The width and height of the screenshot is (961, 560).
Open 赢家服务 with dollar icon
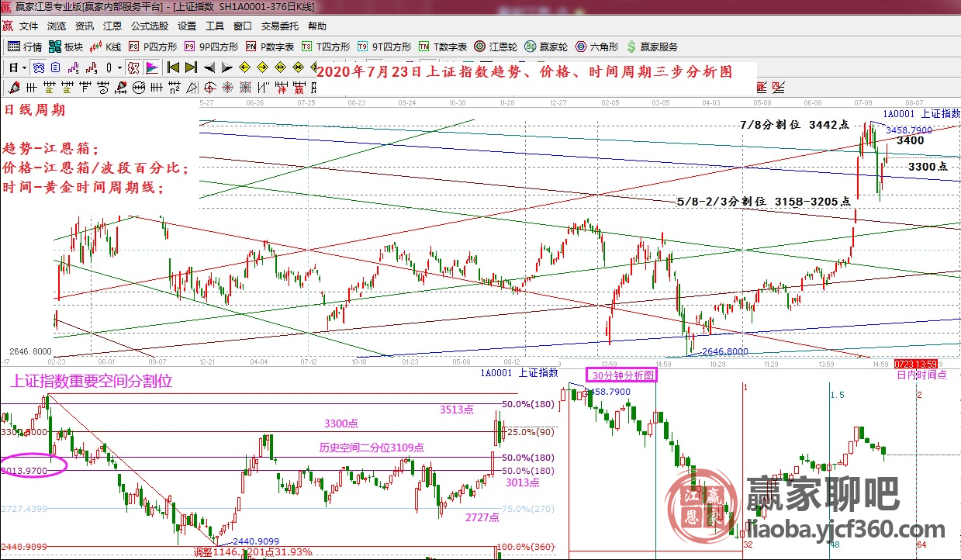[652, 47]
